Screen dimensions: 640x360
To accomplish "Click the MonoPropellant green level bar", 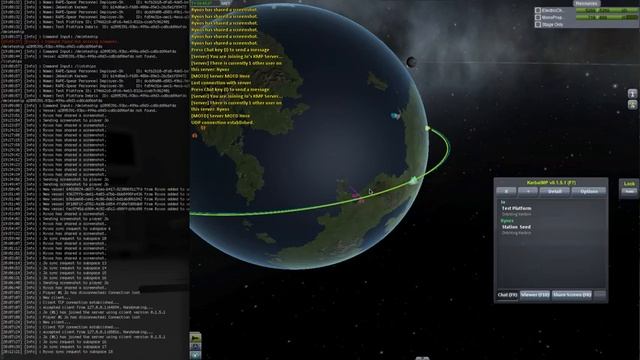I will coord(607,18).
